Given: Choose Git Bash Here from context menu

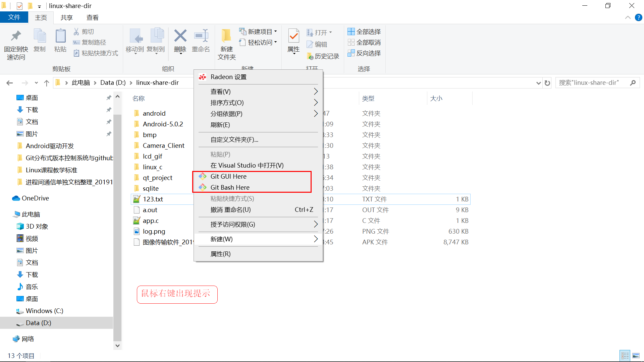Looking at the screenshot, I should pos(230,187).
